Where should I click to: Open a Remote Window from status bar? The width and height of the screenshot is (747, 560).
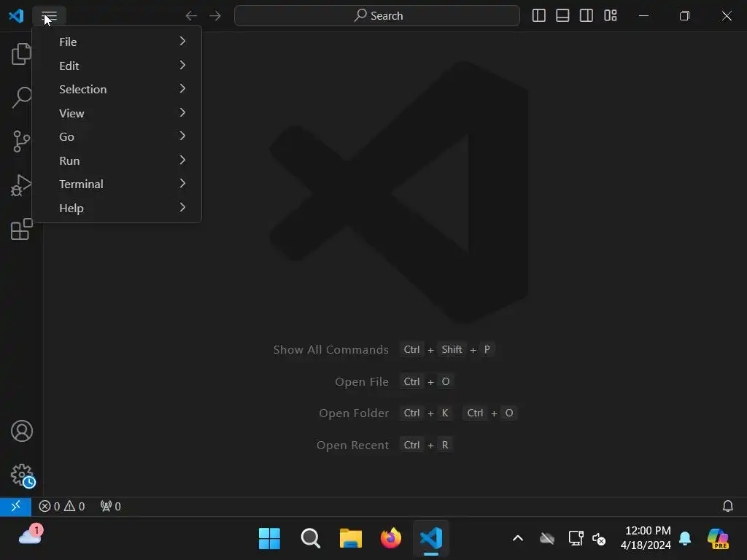[x=16, y=506]
